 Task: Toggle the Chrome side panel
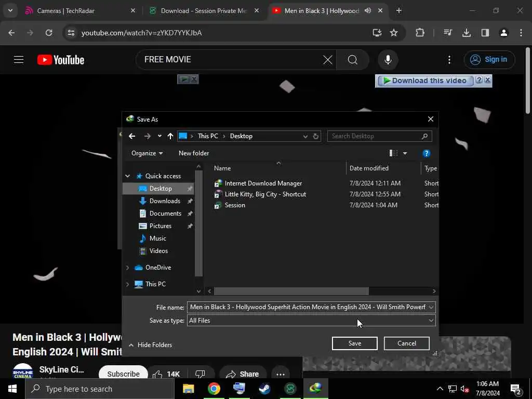485,33
